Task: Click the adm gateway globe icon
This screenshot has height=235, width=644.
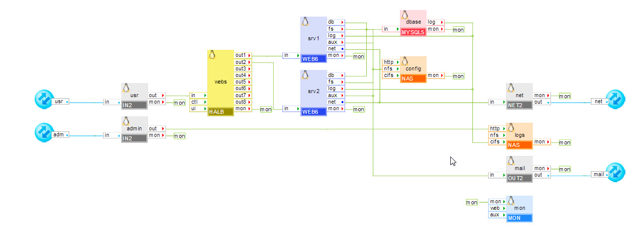Action: (x=44, y=133)
